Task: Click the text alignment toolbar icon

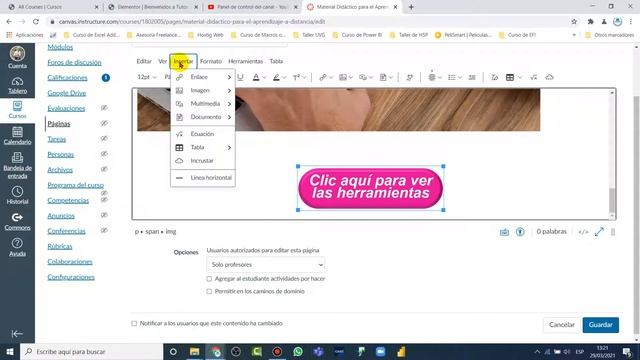Action: click(x=431, y=77)
